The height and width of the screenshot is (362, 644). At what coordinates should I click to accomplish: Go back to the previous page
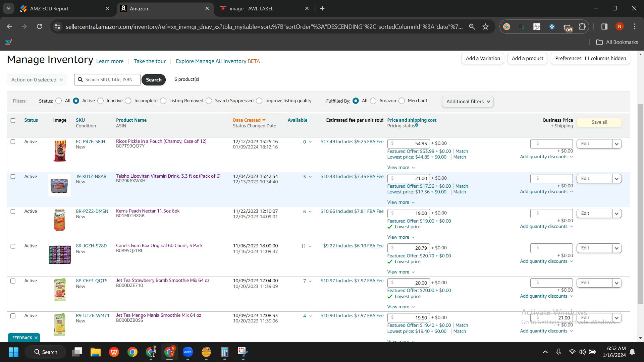9,26
